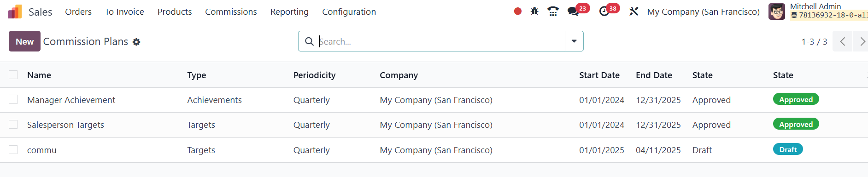The image size is (868, 177).
Task: Go to the next page of records
Action: coord(862,41)
